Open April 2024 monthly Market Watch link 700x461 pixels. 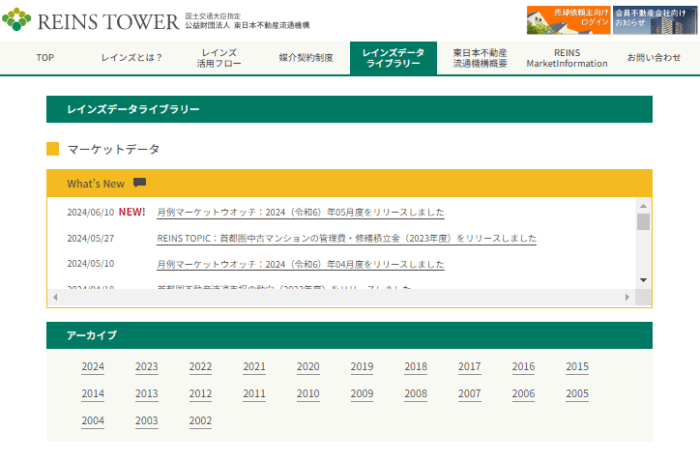[x=300, y=264]
